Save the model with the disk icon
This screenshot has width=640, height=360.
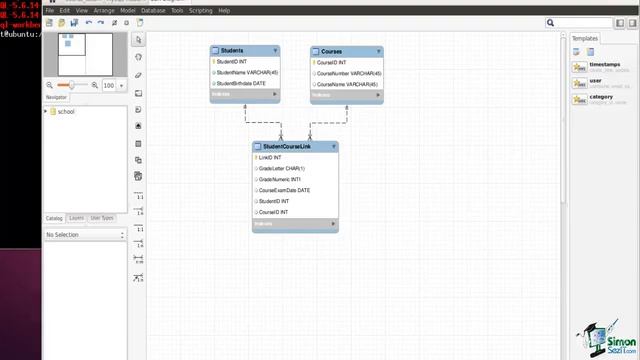pos(74,23)
